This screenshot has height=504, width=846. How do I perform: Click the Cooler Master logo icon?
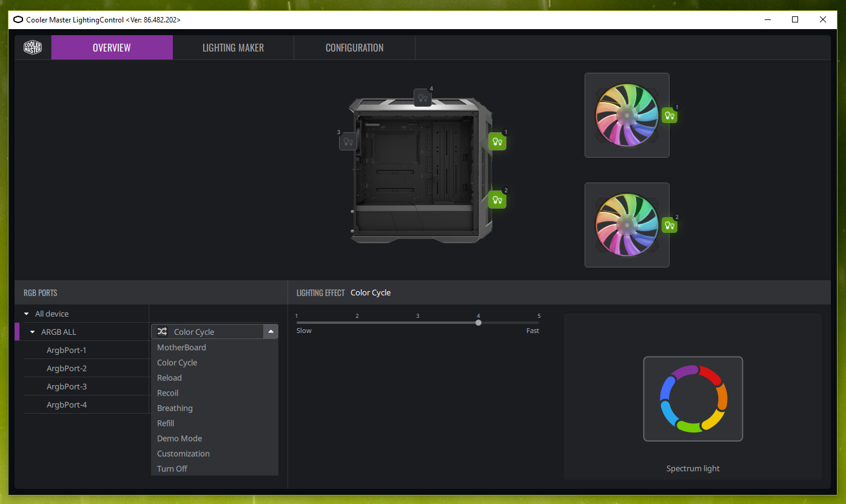pos(33,47)
